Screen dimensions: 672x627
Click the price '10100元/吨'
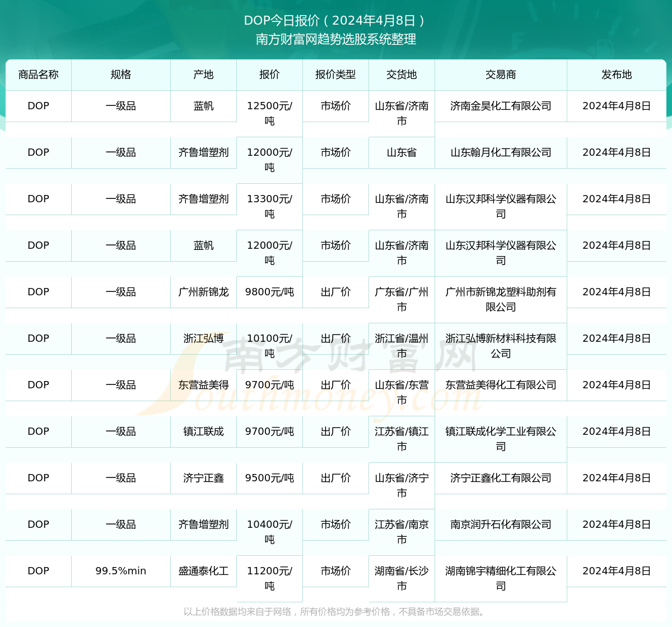(269, 346)
